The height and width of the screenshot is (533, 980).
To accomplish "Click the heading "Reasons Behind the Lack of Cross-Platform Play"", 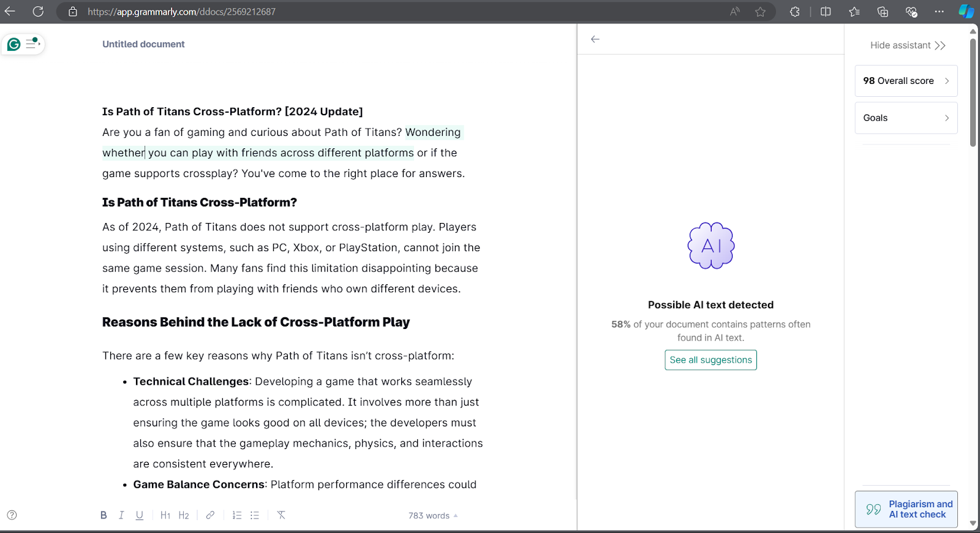I will tap(256, 322).
